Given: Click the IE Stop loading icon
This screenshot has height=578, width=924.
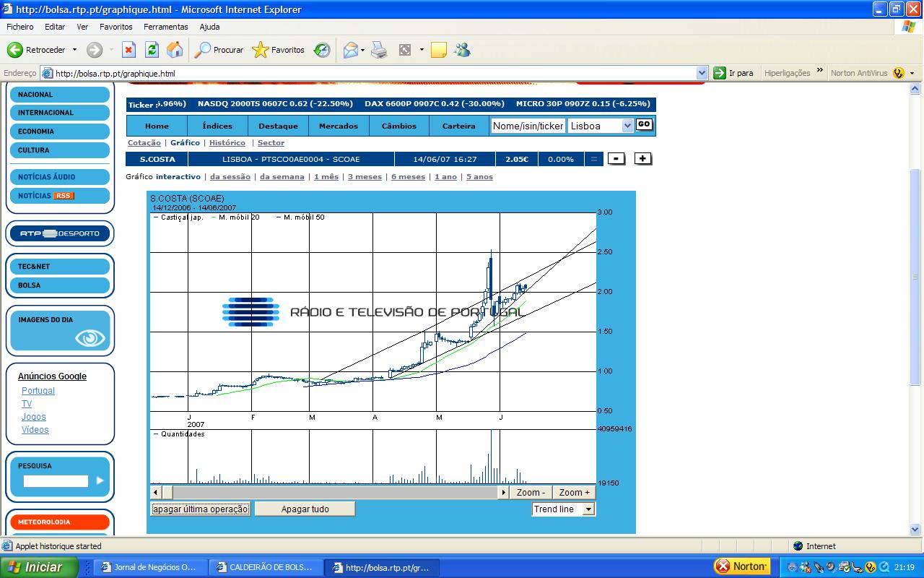Looking at the screenshot, I should coord(128,50).
